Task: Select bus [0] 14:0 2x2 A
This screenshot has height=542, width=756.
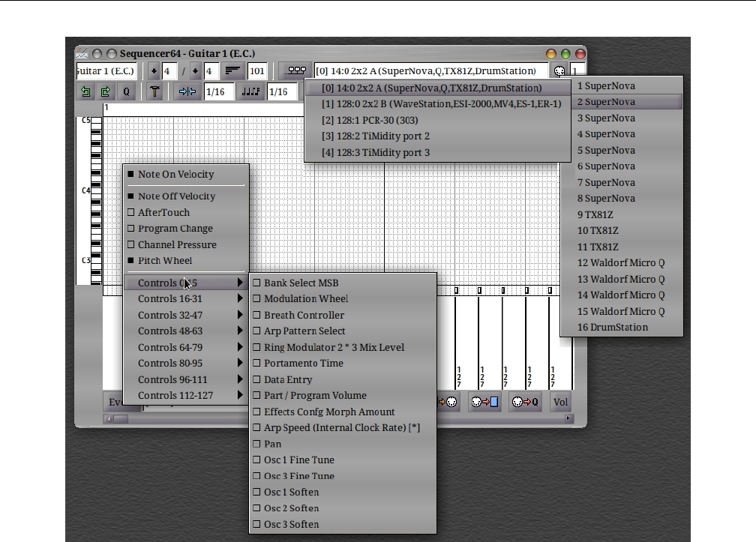Action: (x=438, y=88)
